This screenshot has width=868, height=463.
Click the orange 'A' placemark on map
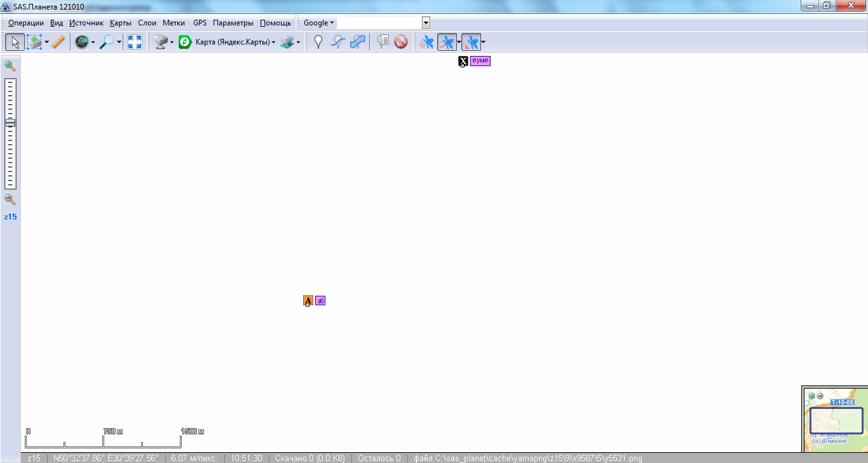(308, 301)
